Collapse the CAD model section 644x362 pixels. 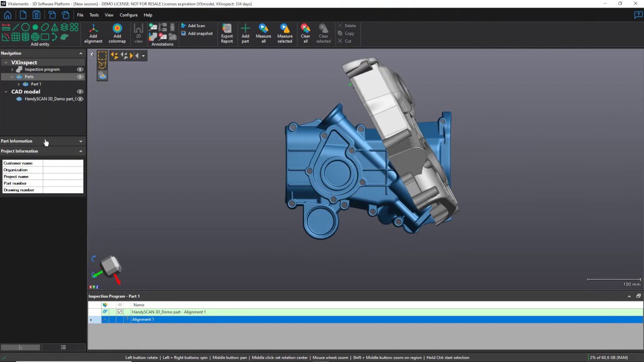tap(6, 92)
